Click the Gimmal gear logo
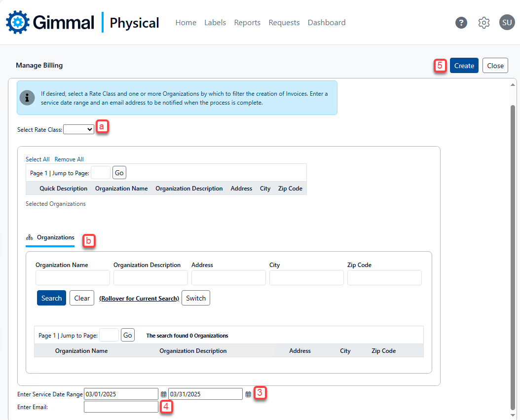 click(x=18, y=22)
